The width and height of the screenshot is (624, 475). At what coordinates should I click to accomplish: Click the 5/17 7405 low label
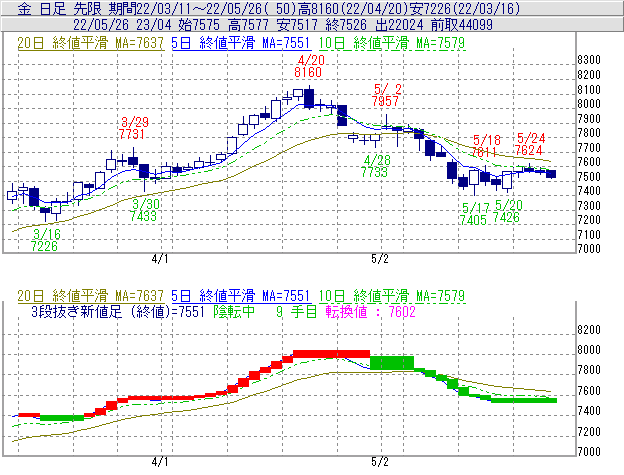click(474, 214)
